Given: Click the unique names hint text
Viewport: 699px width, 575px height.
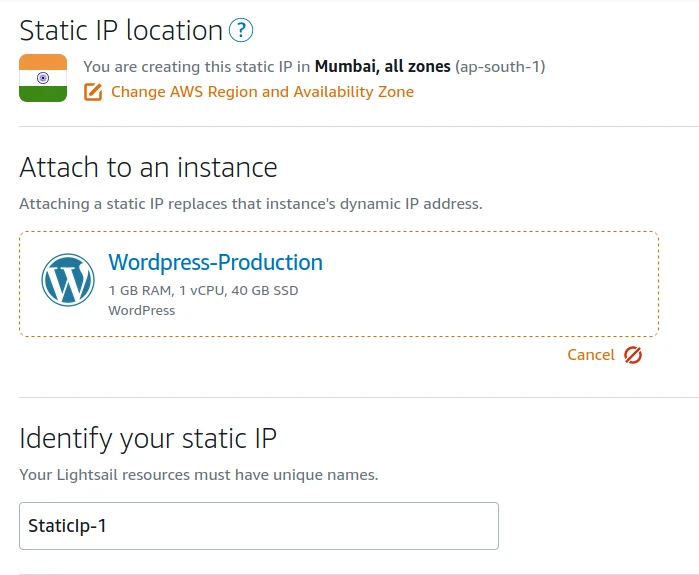Looking at the screenshot, I should click(x=198, y=475).
